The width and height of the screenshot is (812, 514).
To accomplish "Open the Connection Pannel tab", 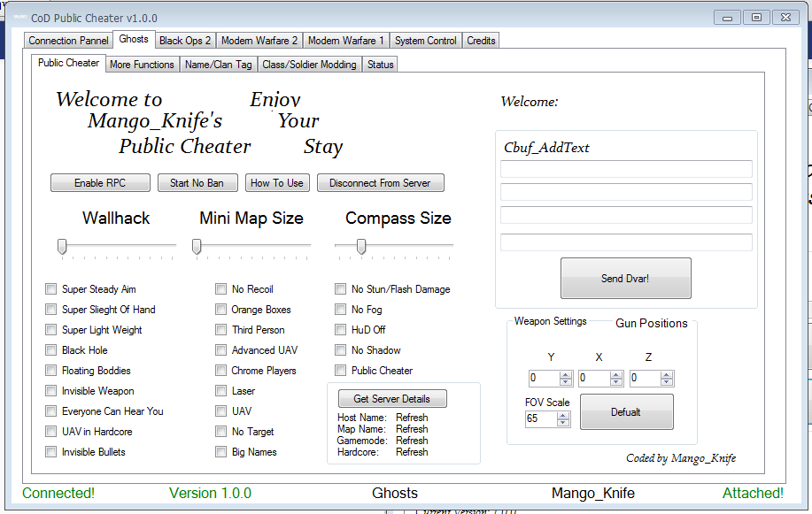I will tap(68, 41).
